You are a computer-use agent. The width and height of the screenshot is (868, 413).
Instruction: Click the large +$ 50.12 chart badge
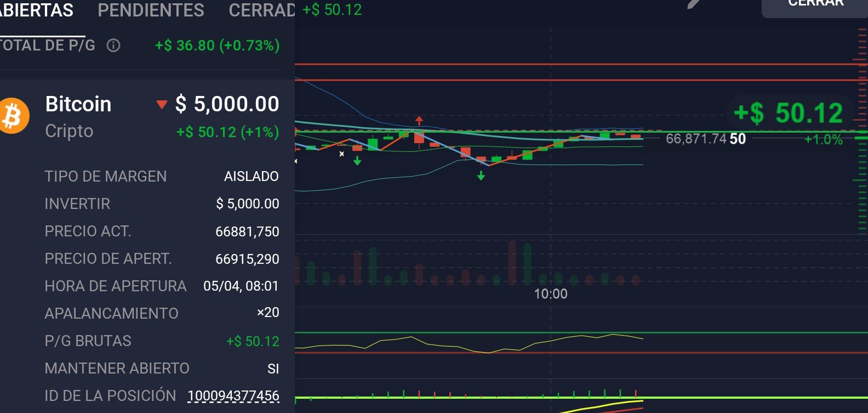(789, 113)
